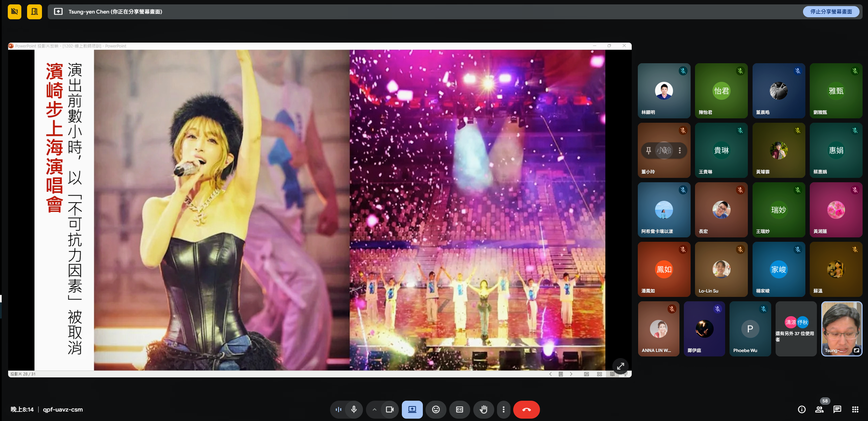Toggle the screen sharing present button
The height and width of the screenshot is (421, 868).
point(412,410)
